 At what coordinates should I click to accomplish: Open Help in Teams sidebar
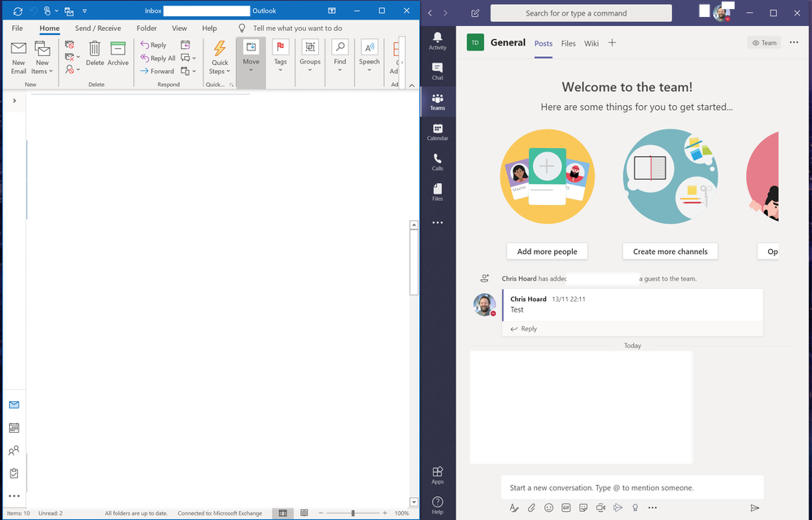438,505
